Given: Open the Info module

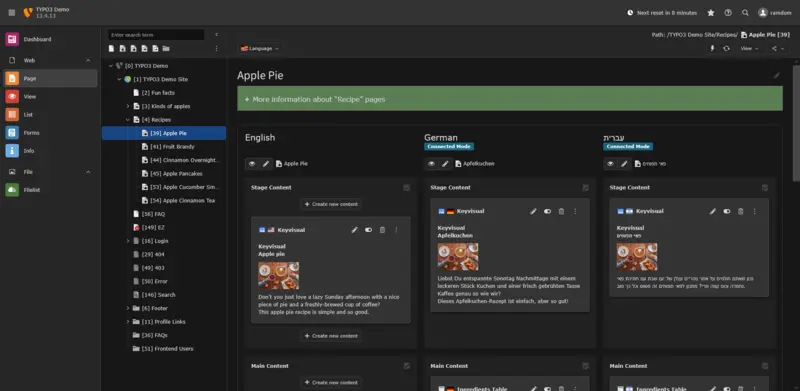Looking at the screenshot, I should pyautogui.click(x=50, y=151).
